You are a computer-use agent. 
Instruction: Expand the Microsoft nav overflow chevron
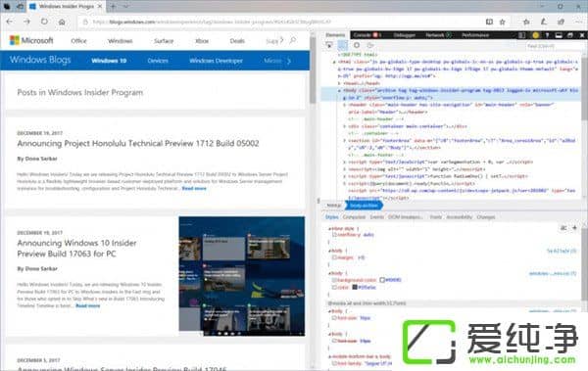[281, 40]
